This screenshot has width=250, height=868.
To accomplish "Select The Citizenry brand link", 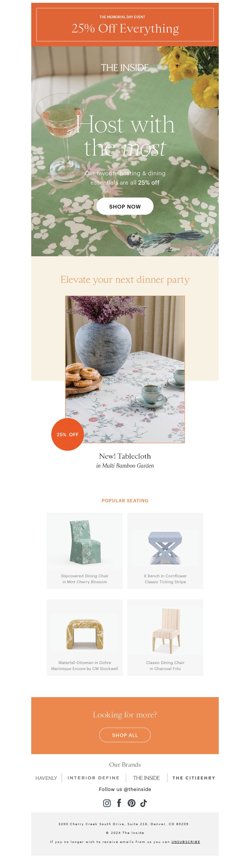I will click(x=194, y=778).
